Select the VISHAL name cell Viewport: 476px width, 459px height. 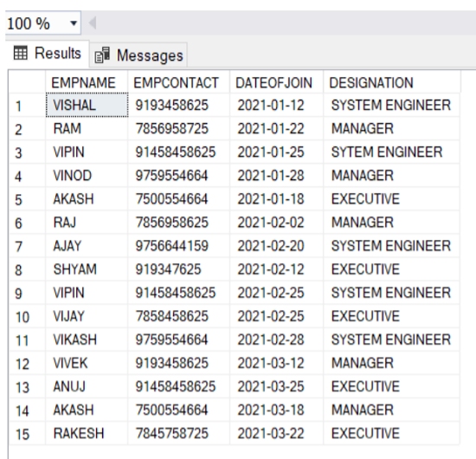tap(87, 105)
